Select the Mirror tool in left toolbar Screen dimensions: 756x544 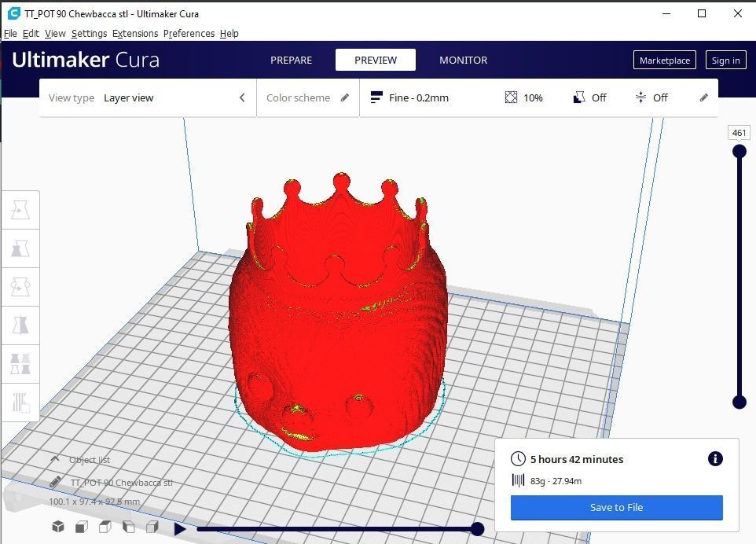tap(20, 325)
